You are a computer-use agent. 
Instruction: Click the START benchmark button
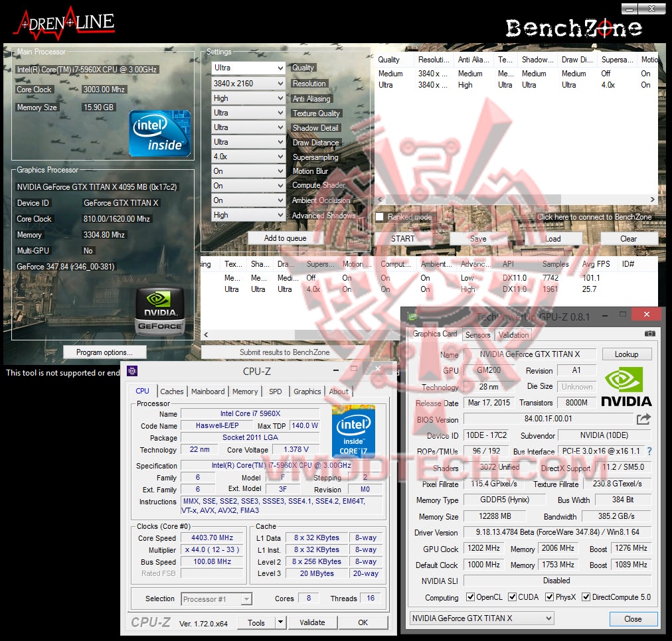402,238
